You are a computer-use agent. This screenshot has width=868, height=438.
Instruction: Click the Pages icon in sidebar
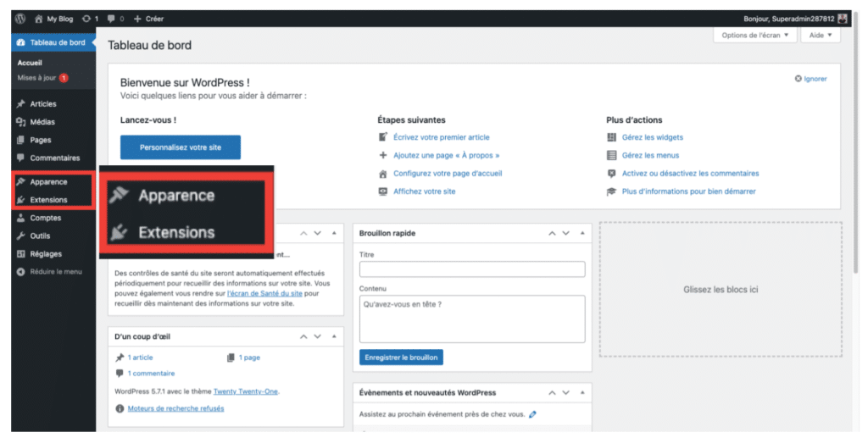pyautogui.click(x=21, y=140)
